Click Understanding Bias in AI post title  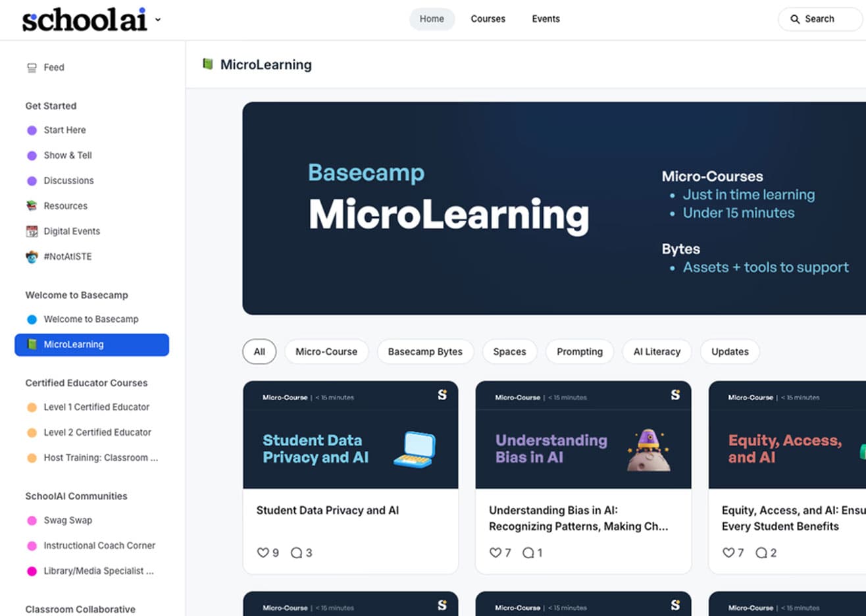578,519
